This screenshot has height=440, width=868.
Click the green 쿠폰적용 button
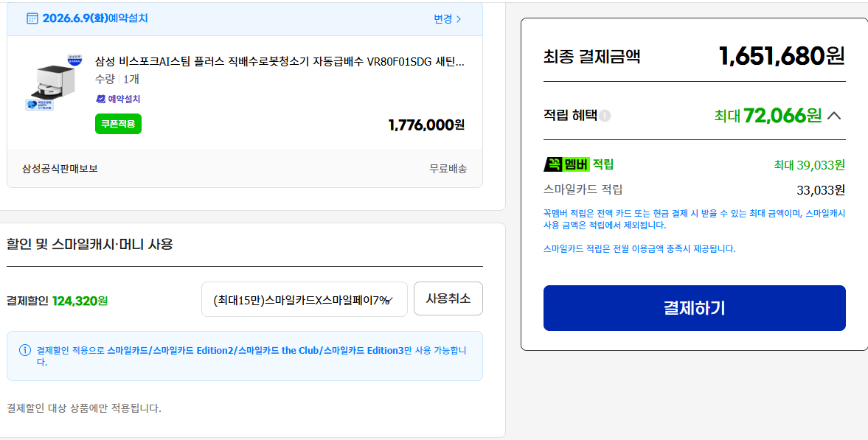click(118, 124)
